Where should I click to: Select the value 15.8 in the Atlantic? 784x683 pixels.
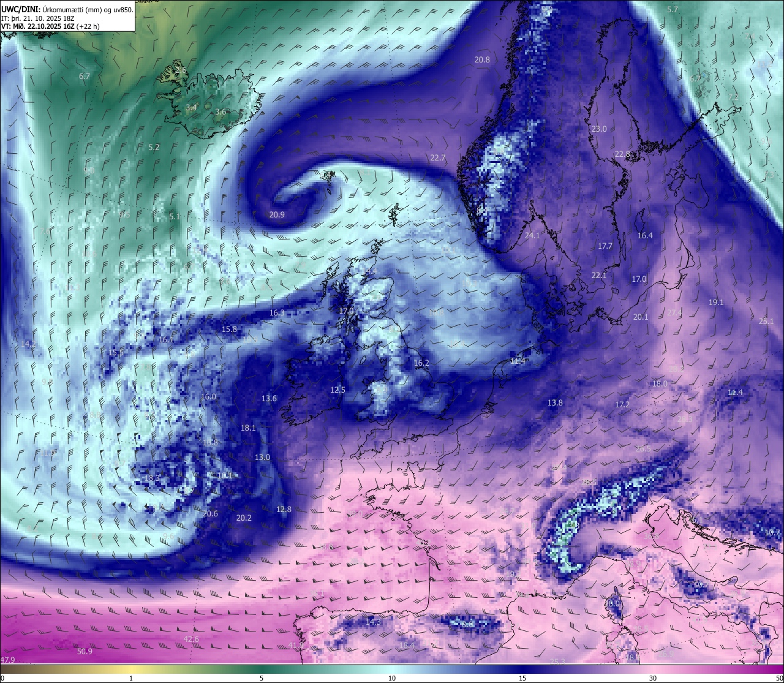tap(229, 330)
